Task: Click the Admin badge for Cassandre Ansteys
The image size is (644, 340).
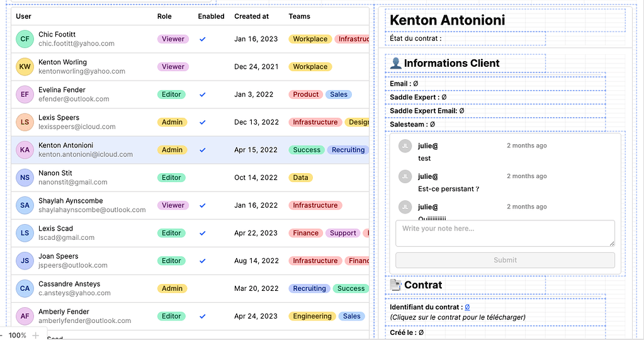Action: [x=172, y=288]
